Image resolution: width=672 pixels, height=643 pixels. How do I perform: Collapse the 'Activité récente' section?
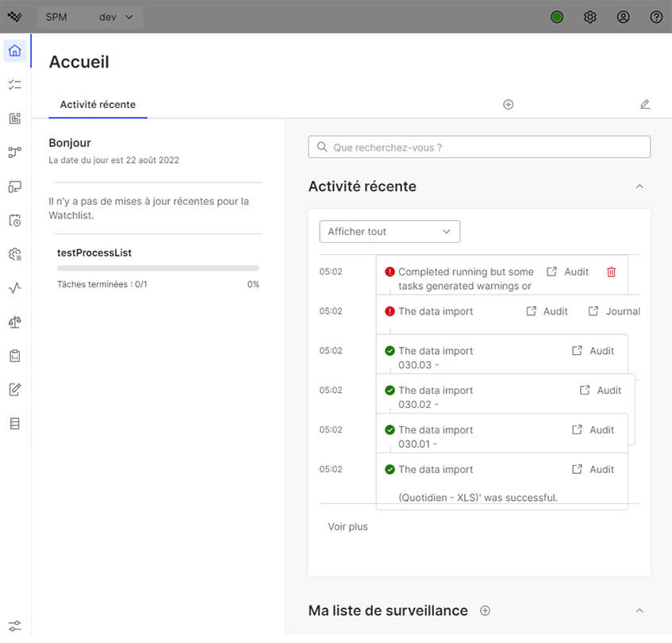tap(639, 187)
